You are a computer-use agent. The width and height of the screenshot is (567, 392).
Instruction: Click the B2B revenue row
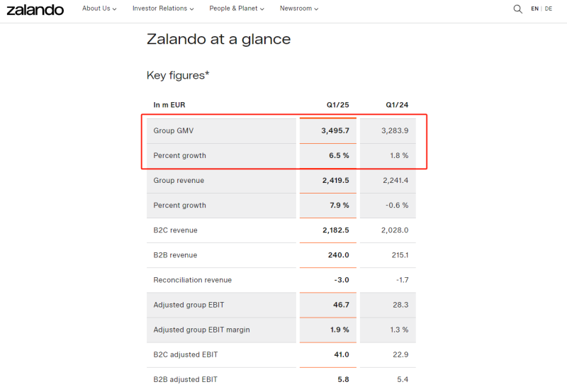coord(175,254)
